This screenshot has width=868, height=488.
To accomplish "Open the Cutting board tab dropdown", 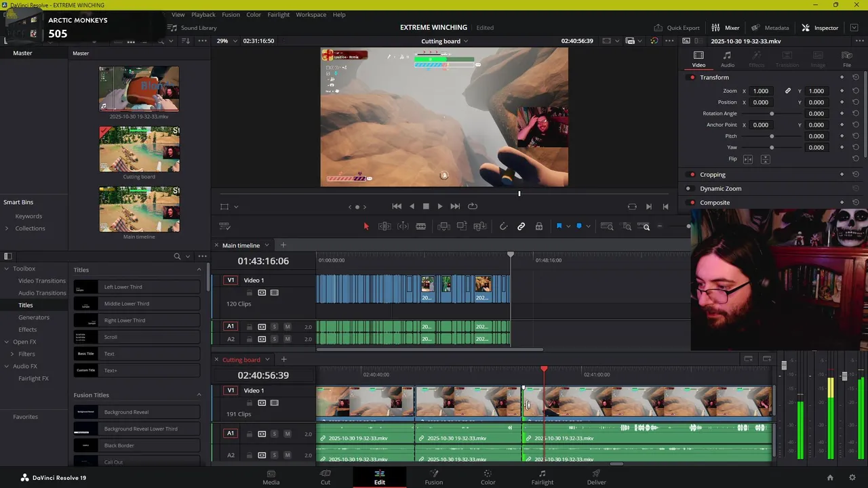I will tap(267, 360).
